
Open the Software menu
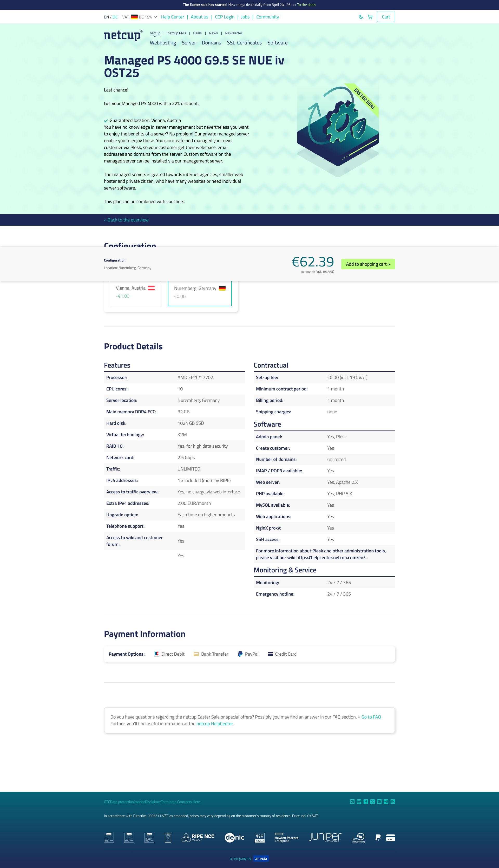click(x=278, y=43)
